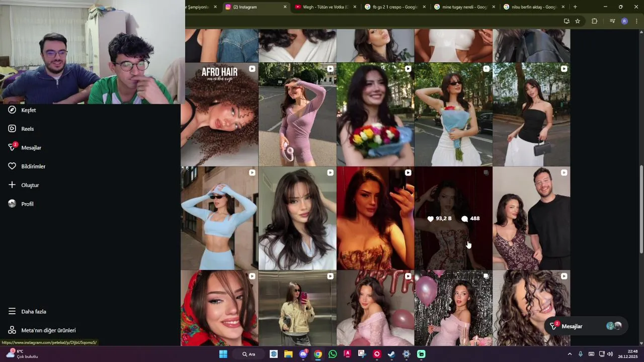Close the mine tugay nereli tab
The height and width of the screenshot is (362, 644).
494,7
